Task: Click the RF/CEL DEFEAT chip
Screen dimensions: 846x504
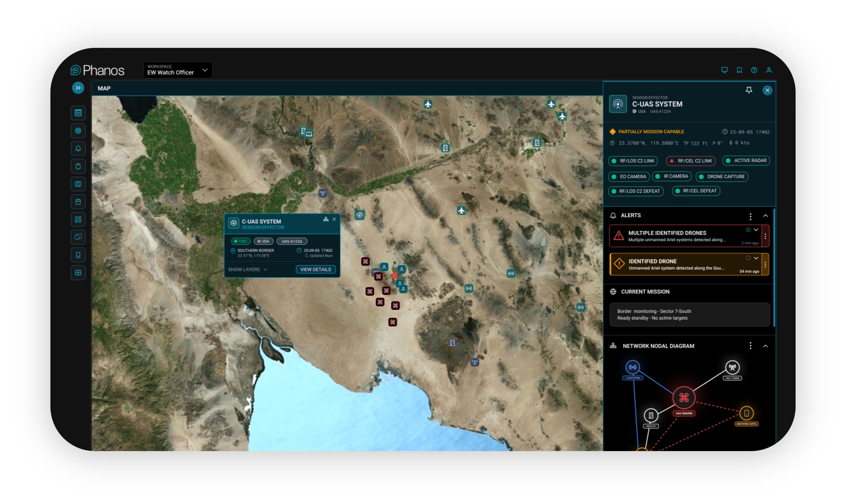Action: tap(696, 191)
